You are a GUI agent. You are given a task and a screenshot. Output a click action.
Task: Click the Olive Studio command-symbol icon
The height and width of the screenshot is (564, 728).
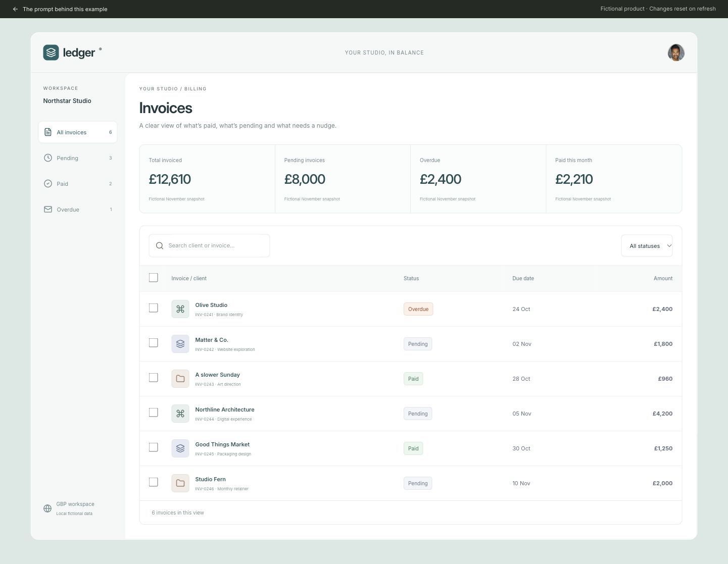click(x=180, y=309)
